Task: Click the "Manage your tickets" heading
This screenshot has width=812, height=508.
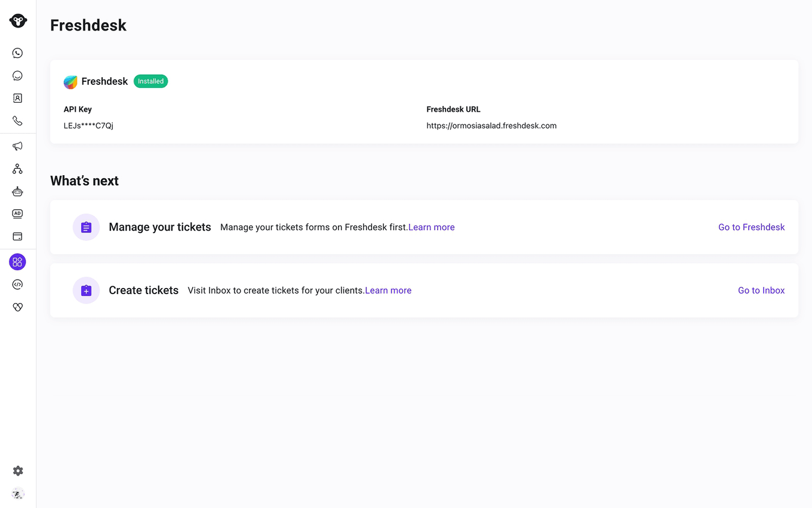Action: point(160,227)
